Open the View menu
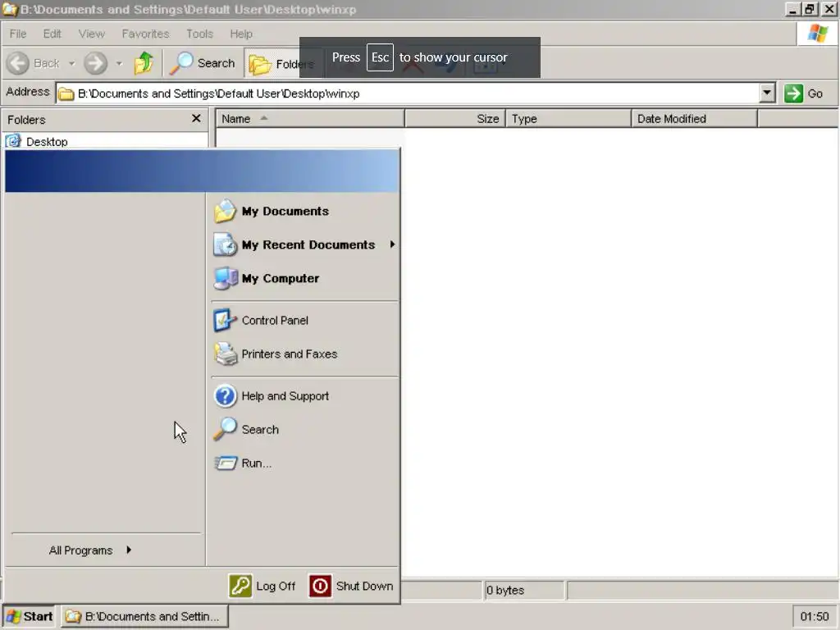The height and width of the screenshot is (630, 840). point(92,34)
